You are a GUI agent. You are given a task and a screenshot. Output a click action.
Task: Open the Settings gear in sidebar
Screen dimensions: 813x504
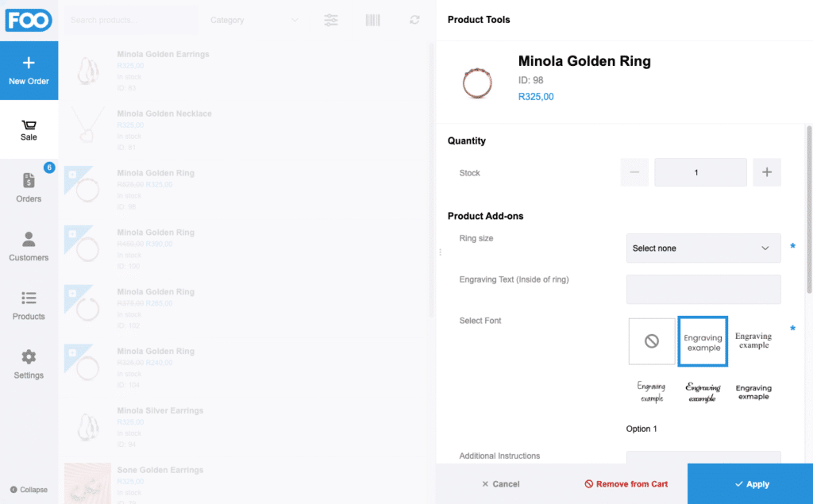click(x=29, y=364)
